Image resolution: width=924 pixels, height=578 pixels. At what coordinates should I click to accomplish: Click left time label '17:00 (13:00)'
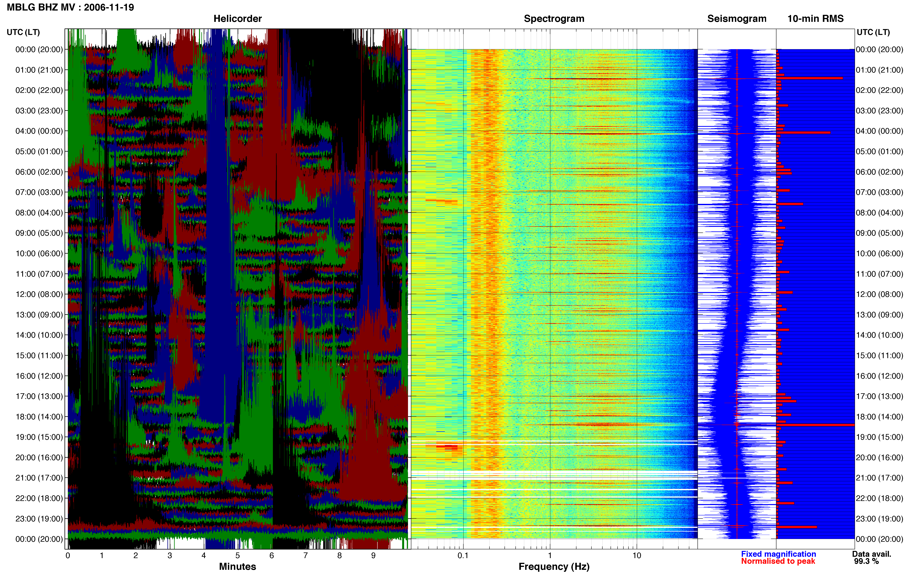(39, 396)
